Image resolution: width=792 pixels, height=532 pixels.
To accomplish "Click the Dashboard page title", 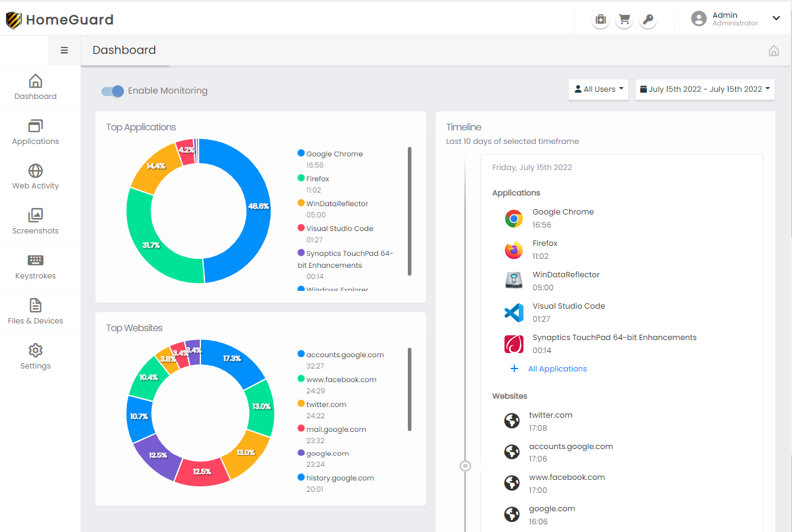I will click(124, 50).
